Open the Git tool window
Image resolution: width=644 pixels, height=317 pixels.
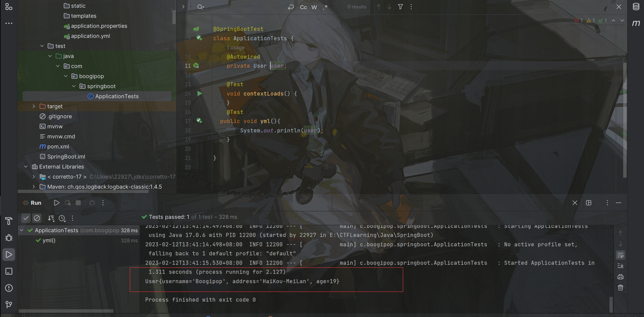click(x=9, y=305)
